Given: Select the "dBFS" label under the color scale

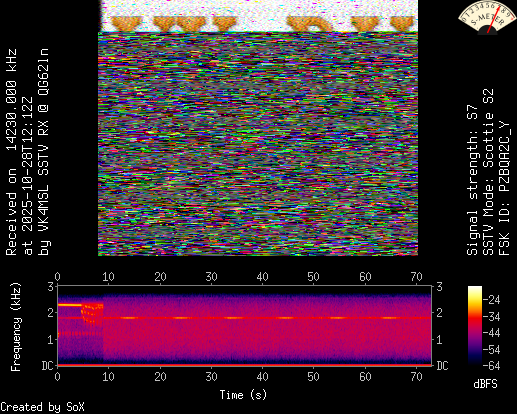Looking at the screenshot, I should click(x=485, y=384).
